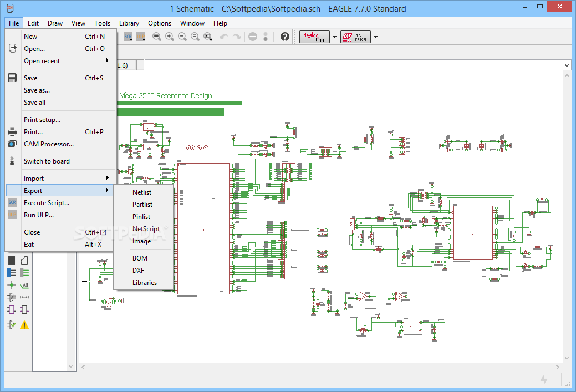Select the Port tool
Screen dimensions: 576x392
(x=24, y=309)
